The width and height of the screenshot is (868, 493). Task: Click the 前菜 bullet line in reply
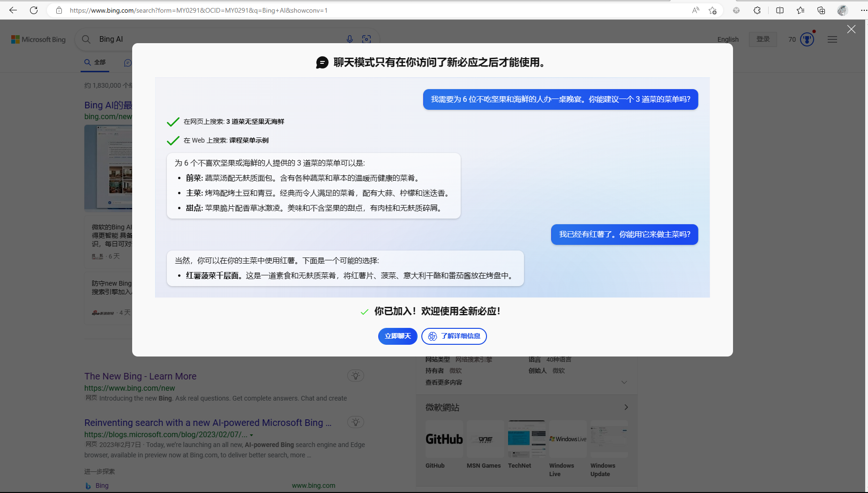tap(303, 178)
